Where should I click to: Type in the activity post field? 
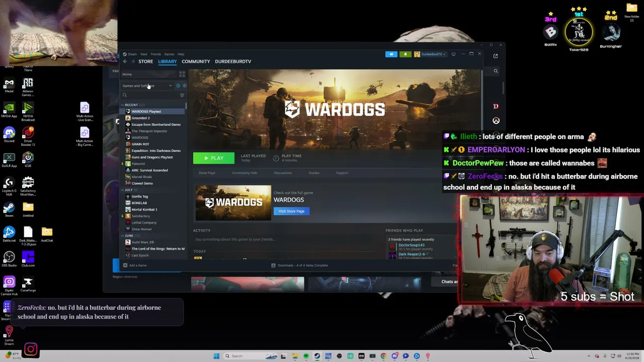284,239
